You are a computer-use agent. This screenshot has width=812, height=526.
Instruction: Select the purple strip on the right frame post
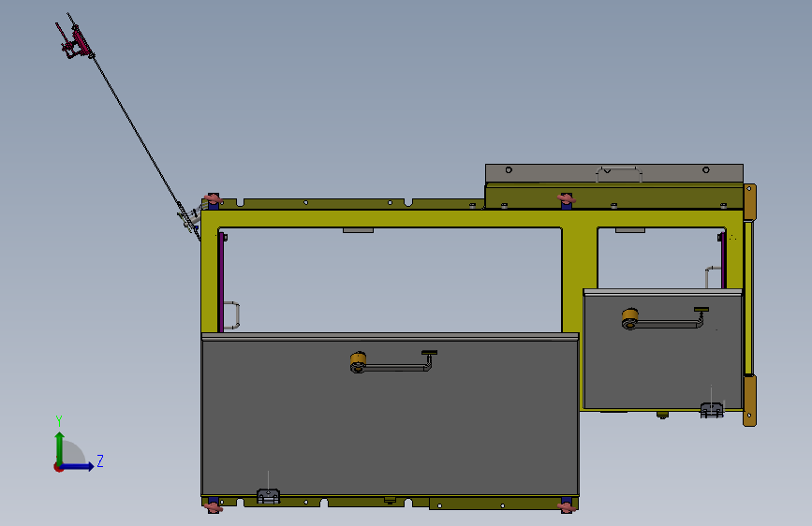coord(723,260)
